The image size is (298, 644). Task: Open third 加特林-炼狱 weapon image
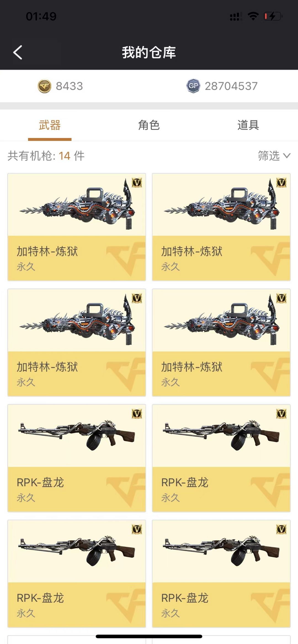[x=77, y=320]
